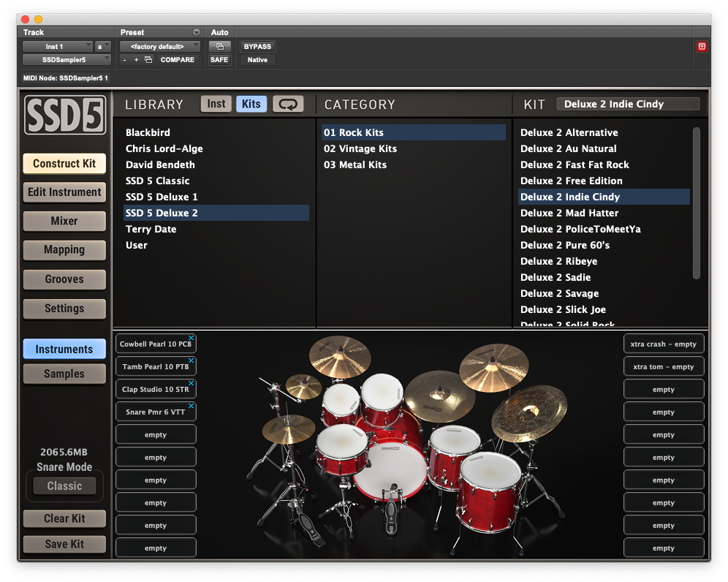This screenshot has width=728, height=582.
Task: Load the Deluxe 2 Alternative kit
Action: coord(604,132)
